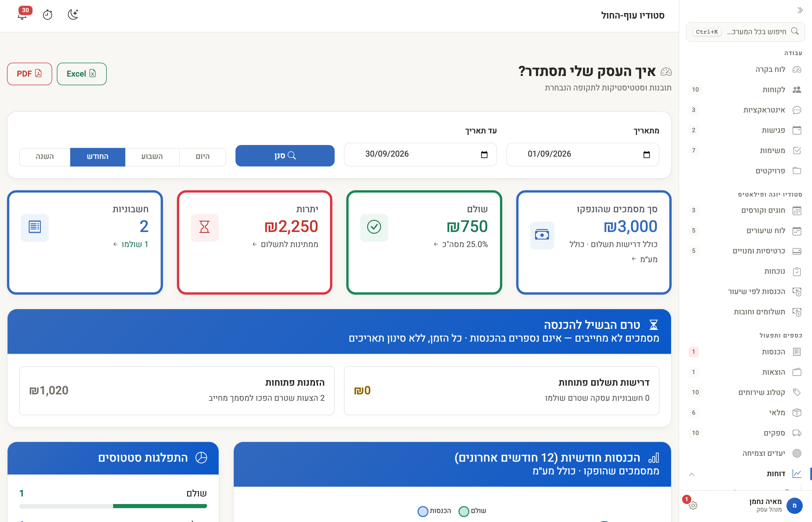
Task: Open קטלוג שירותים tag icon
Action: click(x=797, y=392)
